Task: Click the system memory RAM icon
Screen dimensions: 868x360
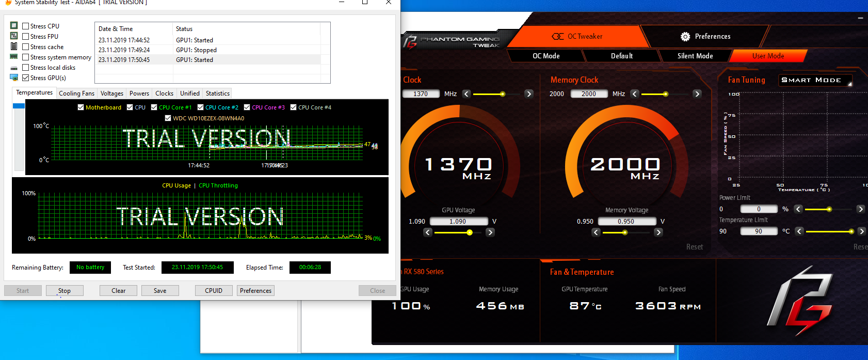Action: point(14,57)
